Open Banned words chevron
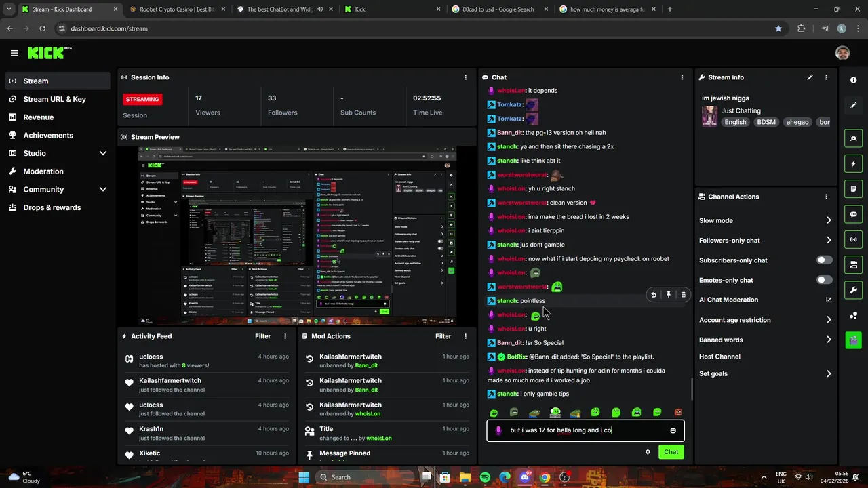Viewport: 868px width, 488px height. [x=828, y=340]
